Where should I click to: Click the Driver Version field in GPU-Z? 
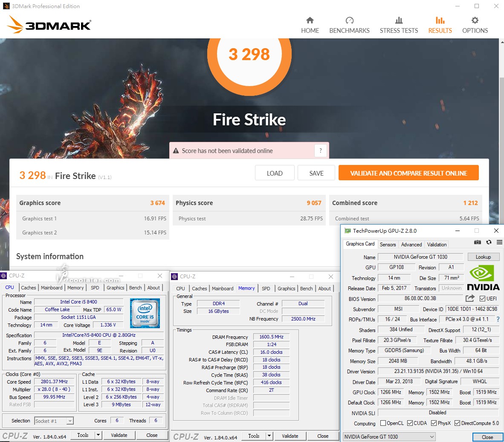click(x=438, y=371)
